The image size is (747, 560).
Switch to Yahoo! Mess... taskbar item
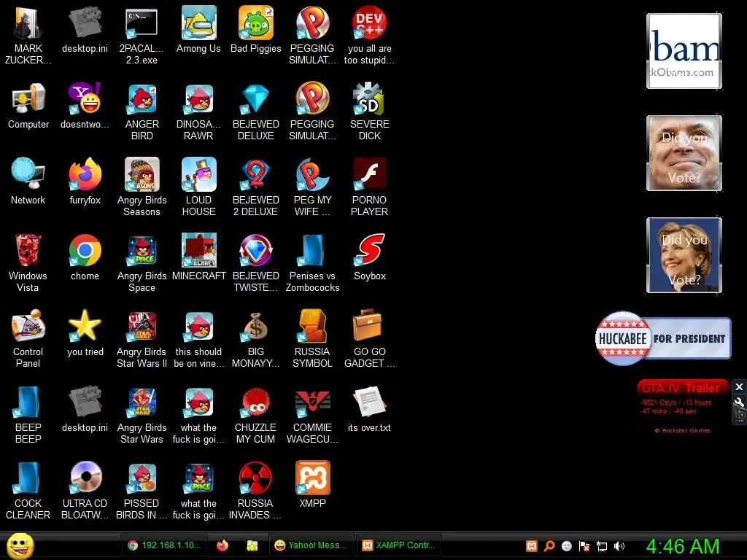coord(311,545)
